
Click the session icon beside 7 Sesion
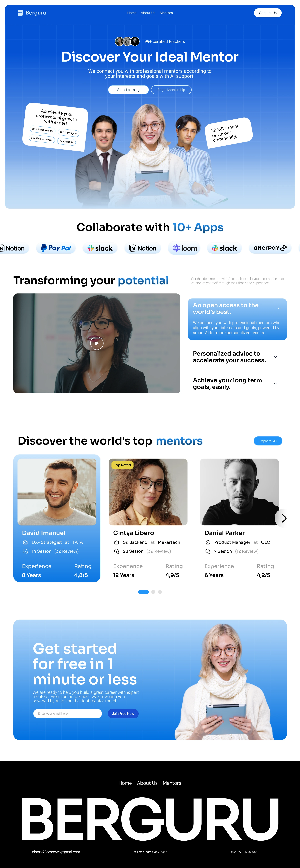[208, 551]
